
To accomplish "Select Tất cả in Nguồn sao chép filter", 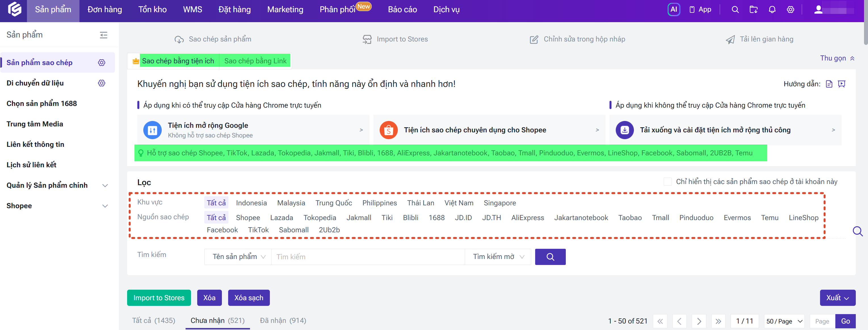I will click(216, 218).
